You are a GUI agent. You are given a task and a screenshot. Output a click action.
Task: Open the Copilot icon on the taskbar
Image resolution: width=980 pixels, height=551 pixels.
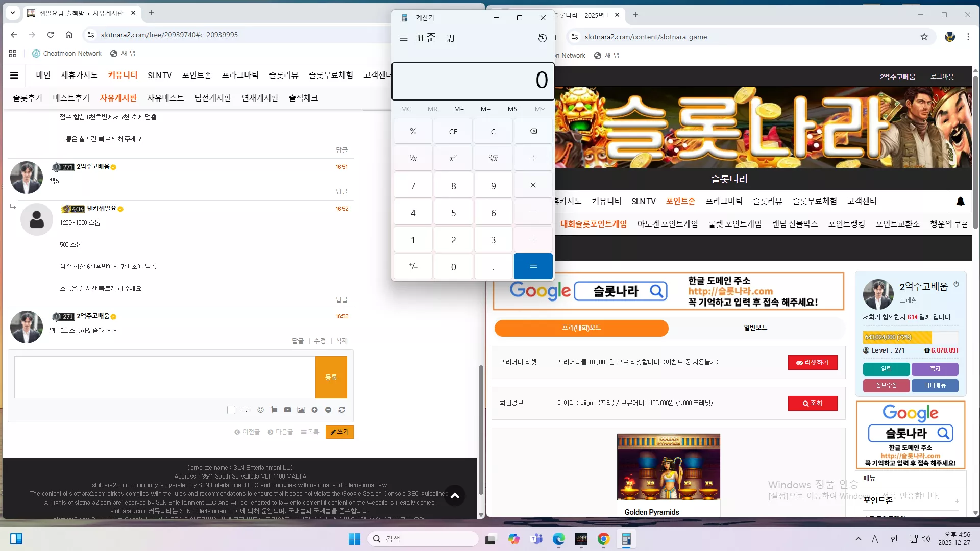pos(514,539)
